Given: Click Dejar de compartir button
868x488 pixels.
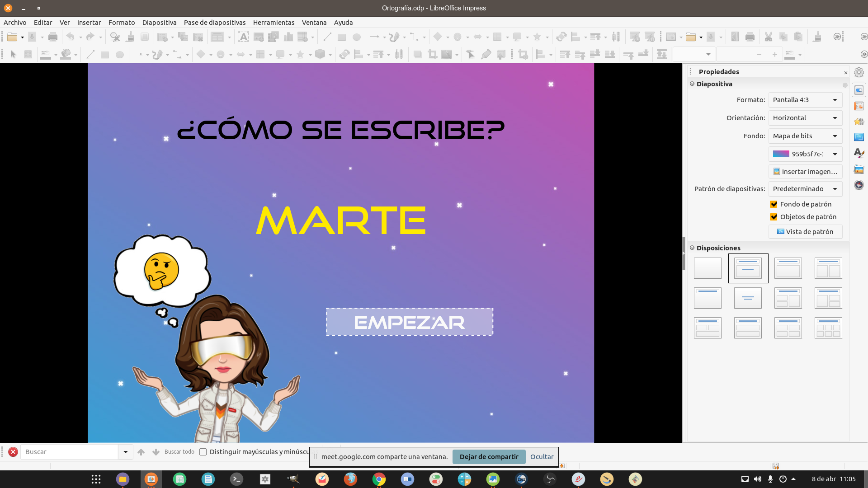Looking at the screenshot, I should (489, 457).
